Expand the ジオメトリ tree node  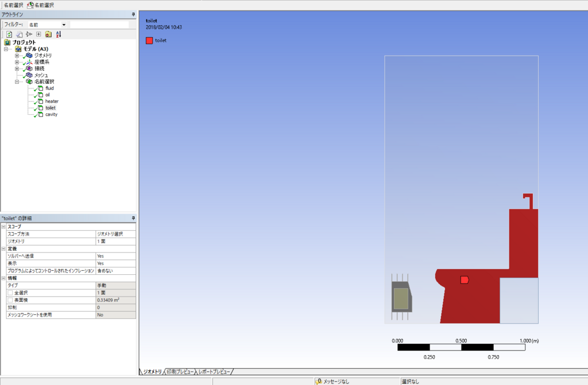[17, 56]
